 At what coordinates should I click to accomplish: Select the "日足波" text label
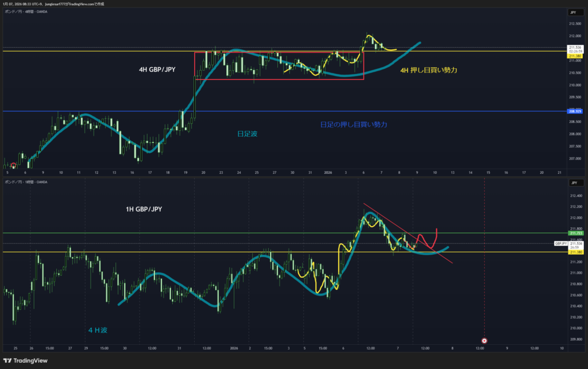(247, 133)
